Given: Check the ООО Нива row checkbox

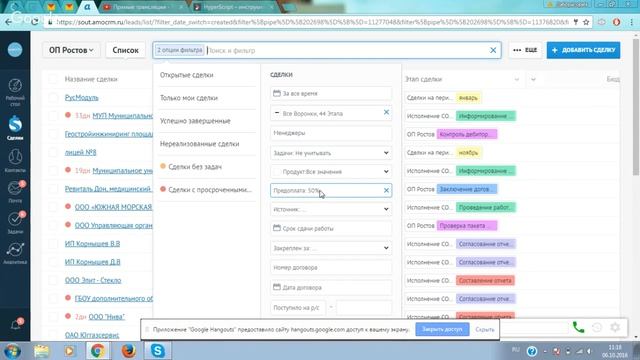Looking at the screenshot, I should [x=53, y=317].
